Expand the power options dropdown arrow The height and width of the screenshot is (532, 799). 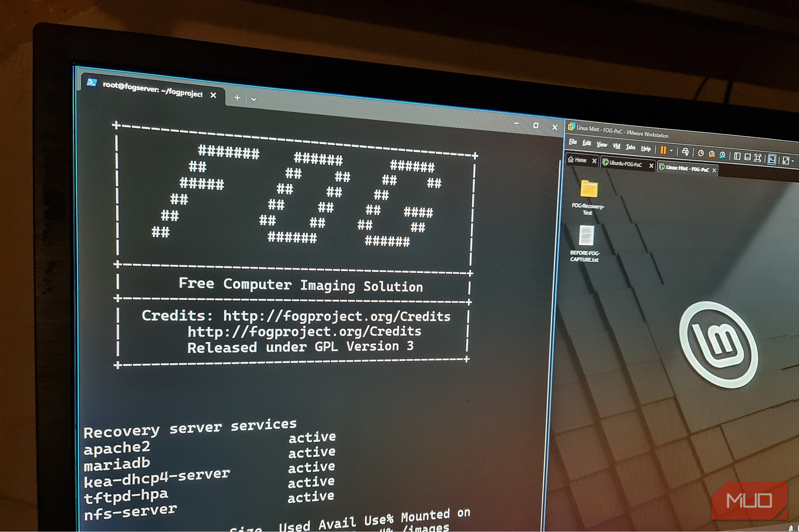[671, 151]
